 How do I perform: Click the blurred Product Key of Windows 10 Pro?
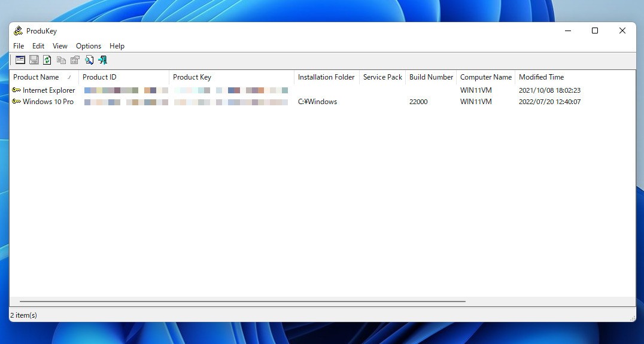coord(231,101)
